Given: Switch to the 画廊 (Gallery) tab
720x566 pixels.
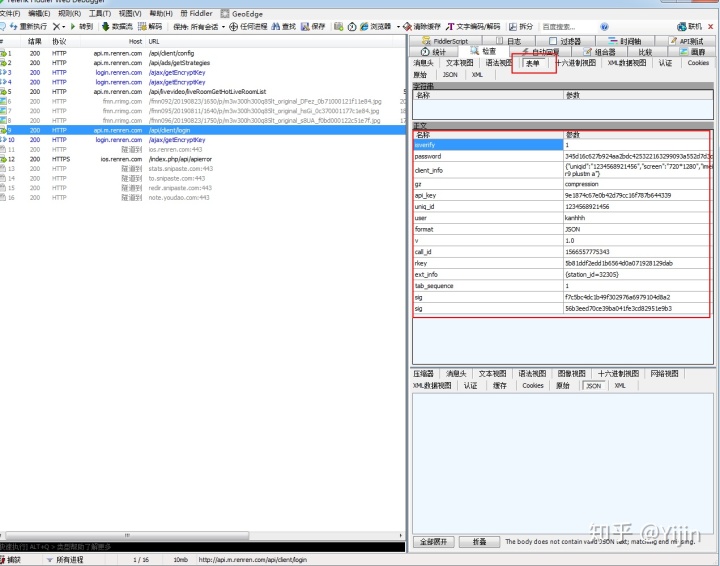Looking at the screenshot, I should click(x=692, y=52).
